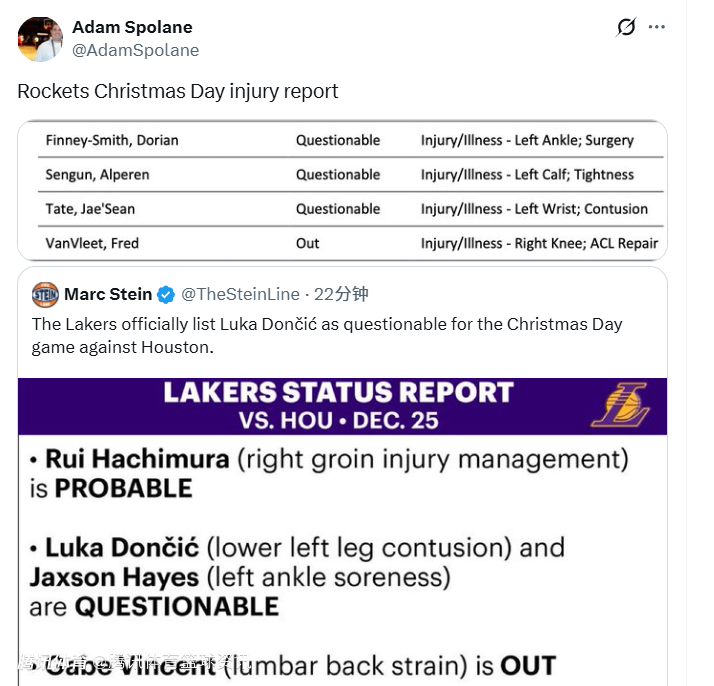Click the Gabe Vincent OUT line
714x686 pixels.
coord(290,666)
